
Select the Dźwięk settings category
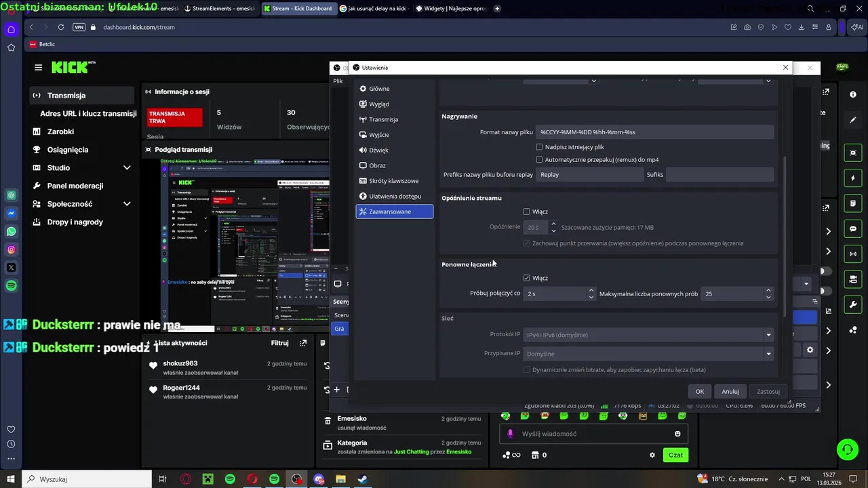[394, 150]
